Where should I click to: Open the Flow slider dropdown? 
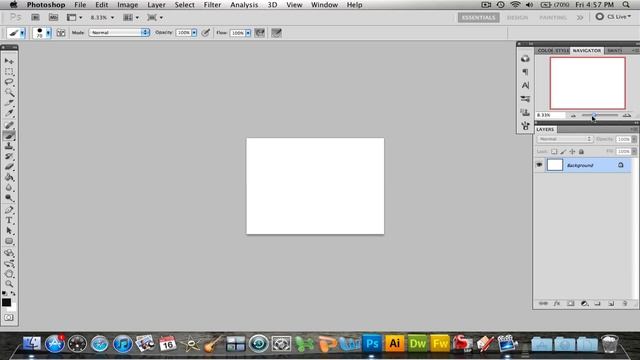click(248, 33)
